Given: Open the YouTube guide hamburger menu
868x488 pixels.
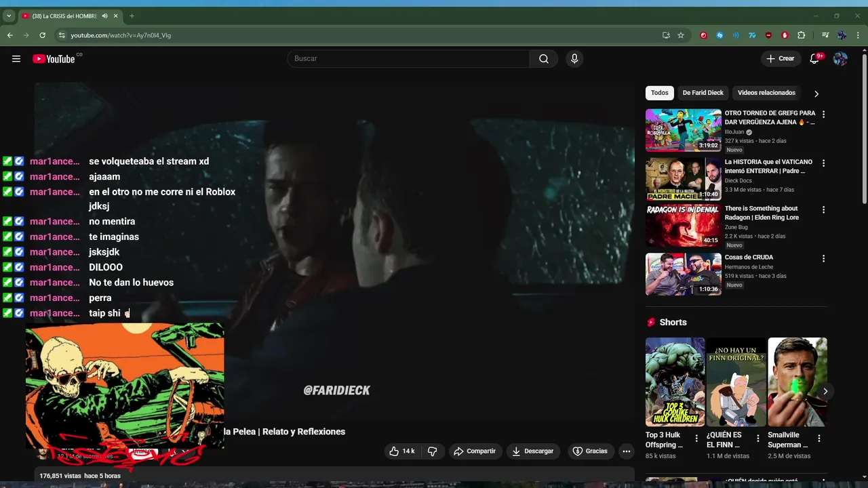Looking at the screenshot, I should tap(16, 59).
